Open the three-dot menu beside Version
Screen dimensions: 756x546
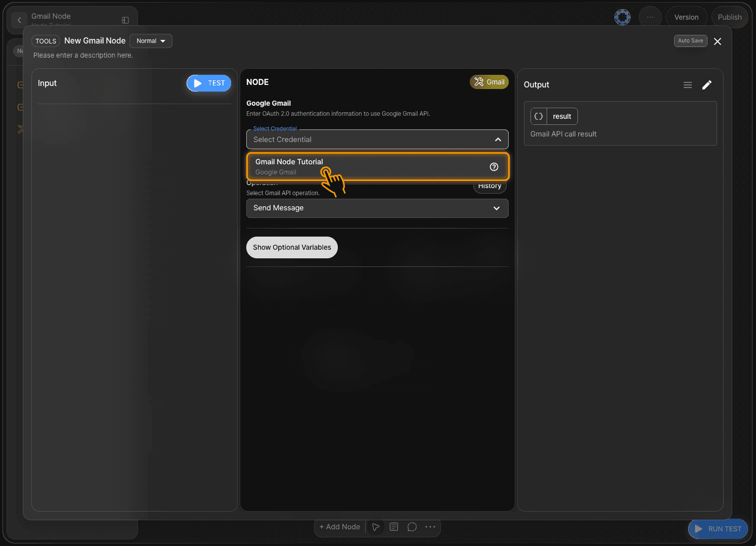coord(650,17)
